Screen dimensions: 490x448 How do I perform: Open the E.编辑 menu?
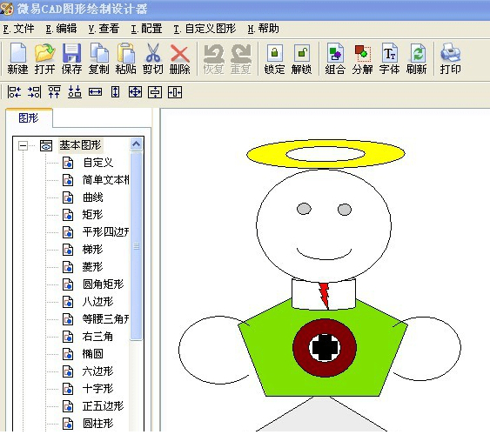pyautogui.click(x=61, y=29)
